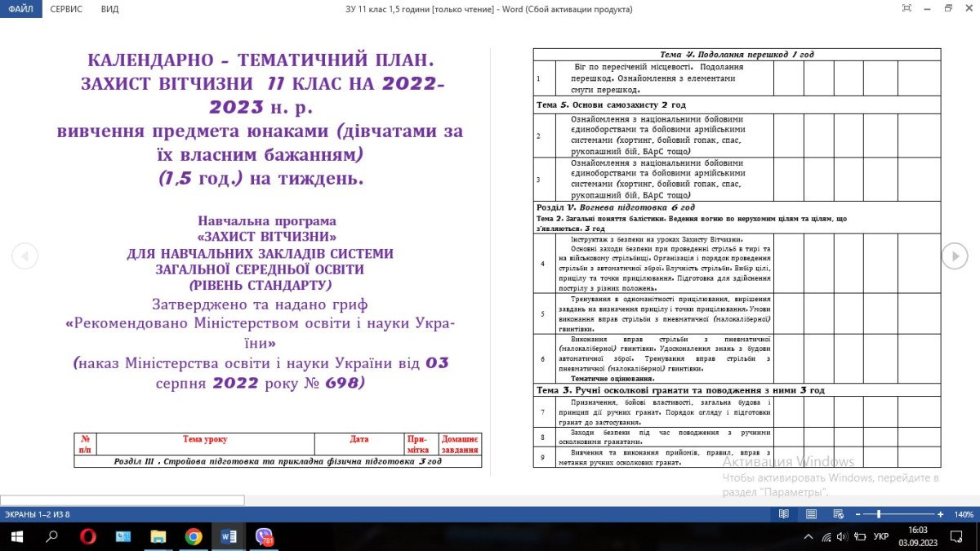The image size is (980, 551).
Task: Click Тренування в одноманітності прицілювання cell
Action: tap(664, 313)
